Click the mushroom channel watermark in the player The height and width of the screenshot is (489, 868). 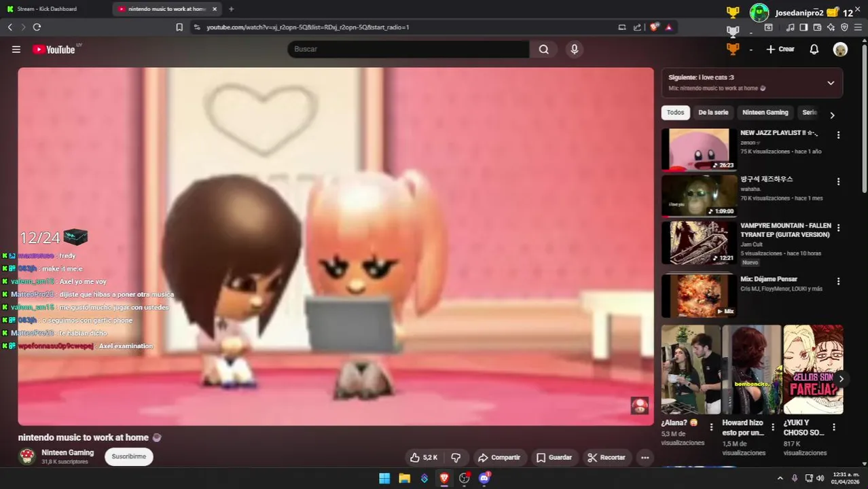[x=640, y=406]
